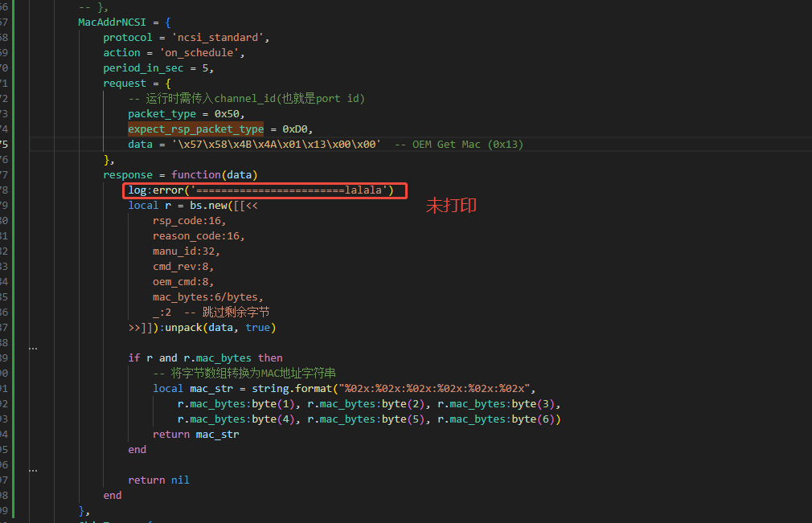Screen dimensions: 812x523
Task: Click the function keyword on response line
Action: click(x=195, y=175)
